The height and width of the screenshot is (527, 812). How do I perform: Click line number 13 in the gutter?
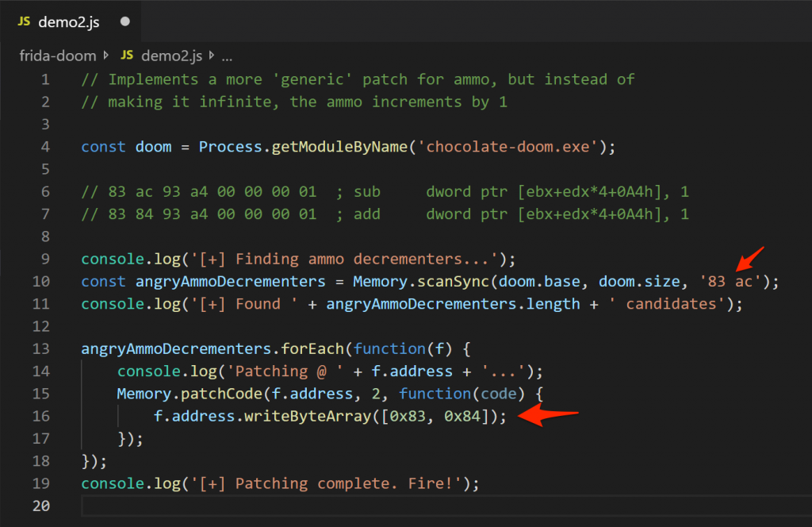pos(41,348)
